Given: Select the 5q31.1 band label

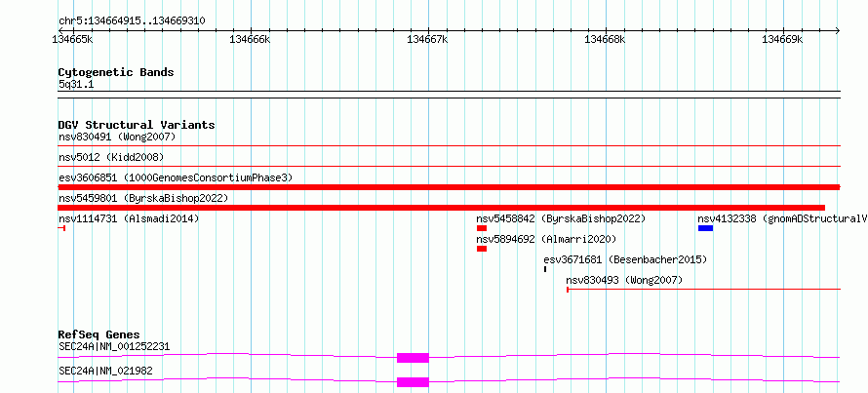Looking at the screenshot, I should (x=76, y=85).
